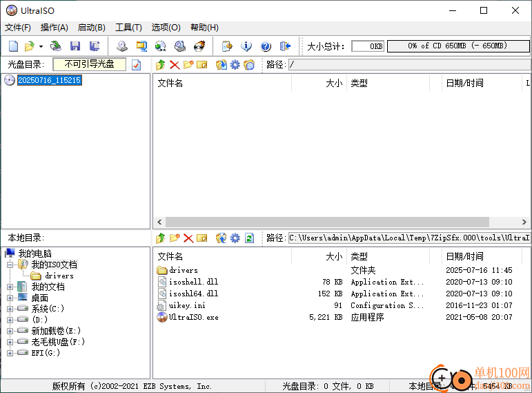The width and height of the screenshot is (532, 393).
Task: Open the 启动(B) menu
Action: point(92,28)
